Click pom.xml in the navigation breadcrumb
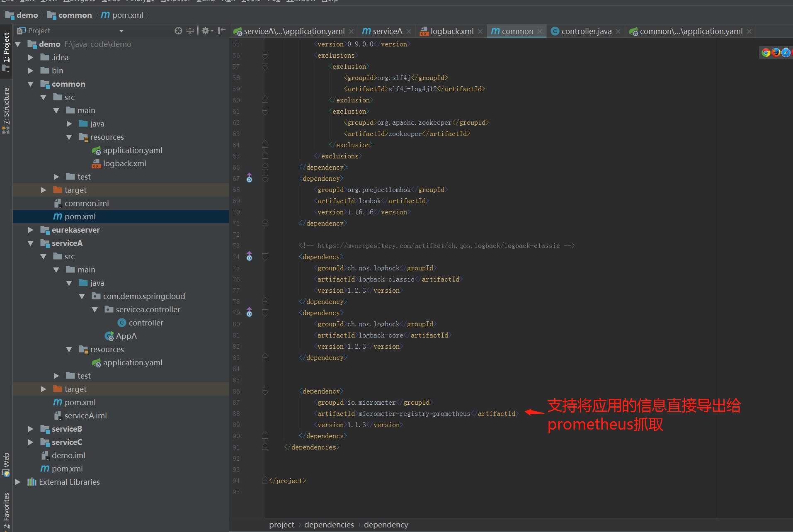Image resolution: width=793 pixels, height=532 pixels. coord(123,15)
